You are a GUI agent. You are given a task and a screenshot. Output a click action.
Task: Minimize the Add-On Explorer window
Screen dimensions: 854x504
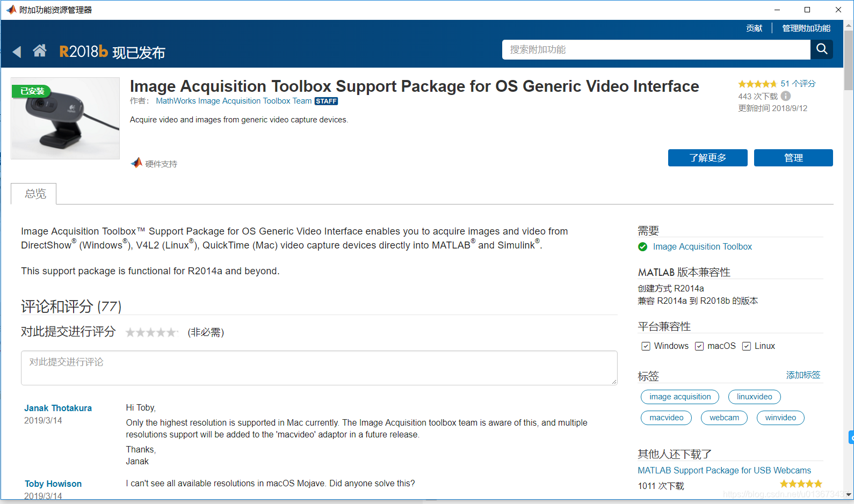pyautogui.click(x=777, y=10)
